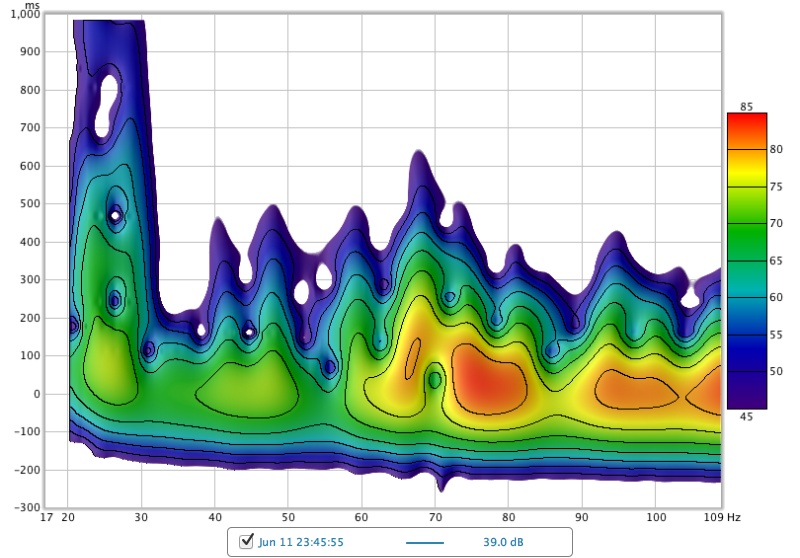Viewport: 800px width, 558px height.
Task: Click the green lobe near 25 Hz in spectrogram
Action: pyautogui.click(x=110, y=362)
